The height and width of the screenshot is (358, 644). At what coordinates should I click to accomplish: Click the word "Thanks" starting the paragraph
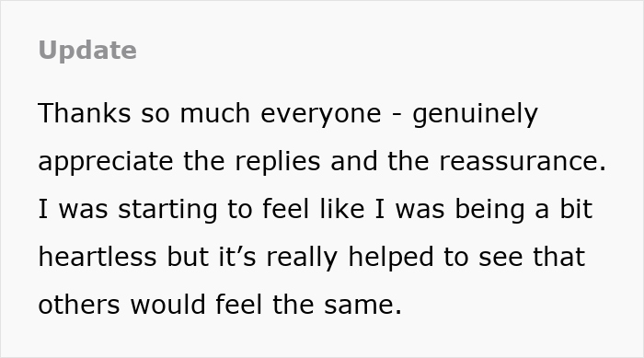pos(85,113)
